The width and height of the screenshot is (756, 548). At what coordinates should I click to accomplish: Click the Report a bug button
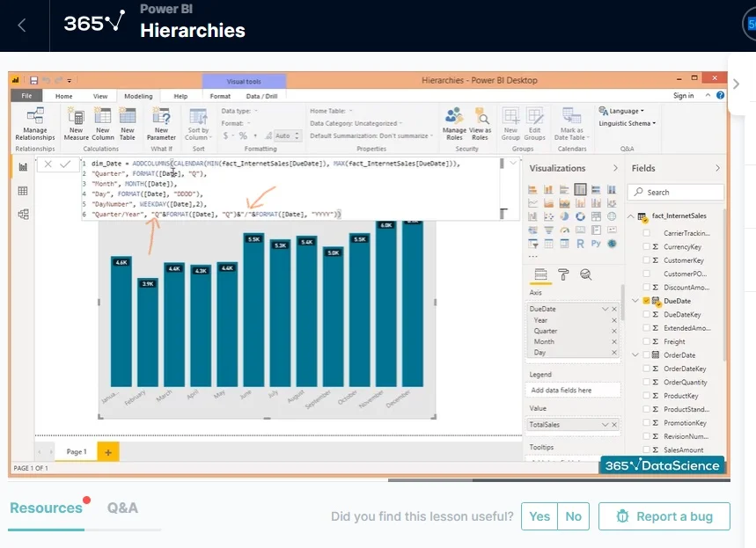click(x=664, y=516)
